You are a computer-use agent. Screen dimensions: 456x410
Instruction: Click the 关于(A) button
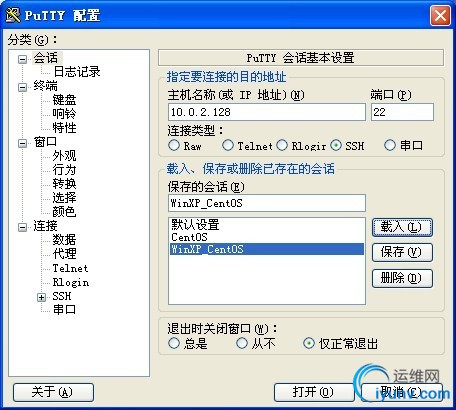pyautogui.click(x=53, y=392)
